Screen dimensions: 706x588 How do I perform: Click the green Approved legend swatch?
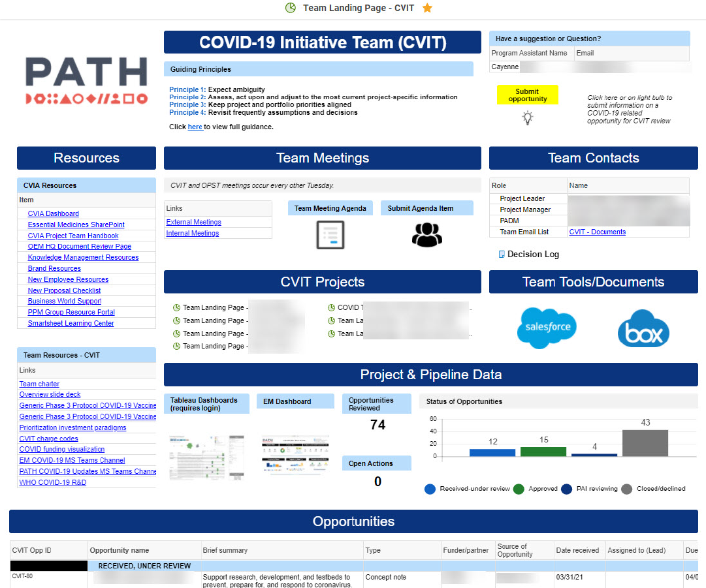pyautogui.click(x=519, y=489)
